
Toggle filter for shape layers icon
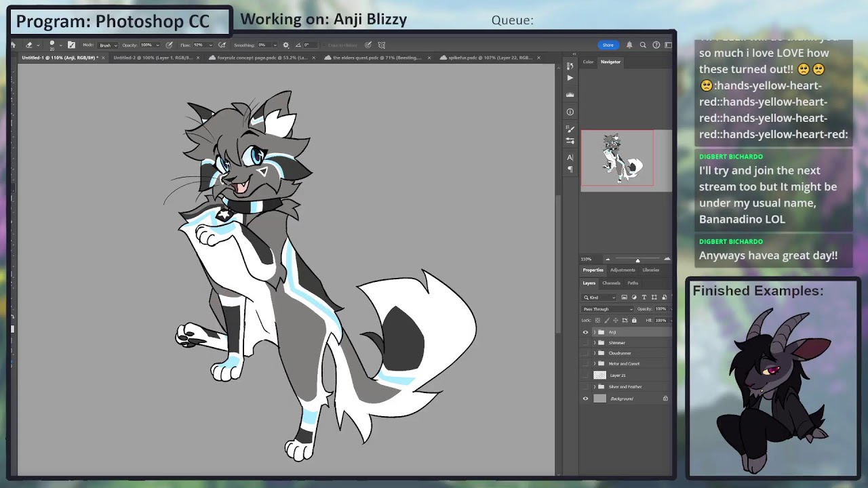(x=654, y=298)
